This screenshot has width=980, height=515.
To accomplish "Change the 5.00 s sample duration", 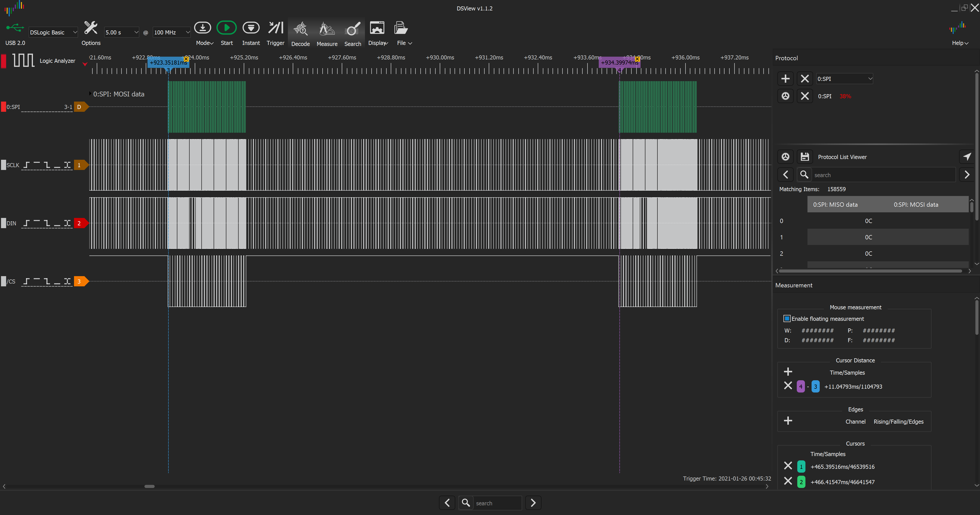I will point(121,32).
